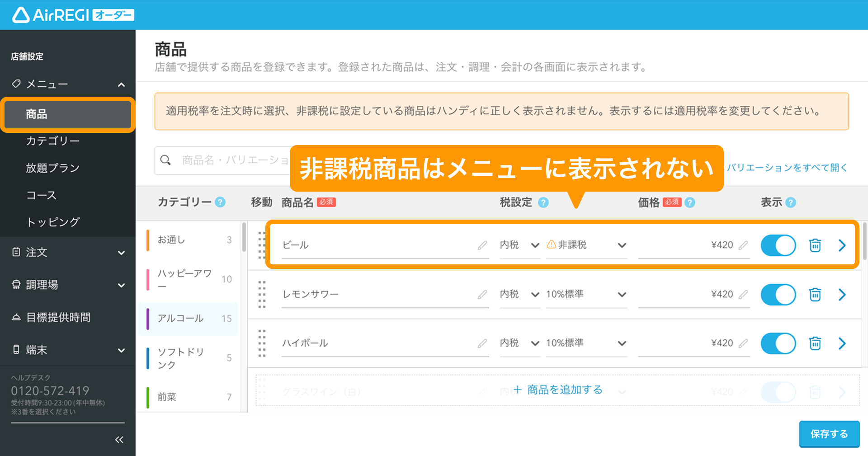Open トッピング in the sidebar menu
Screen dimensions: 868x456
pos(52,222)
